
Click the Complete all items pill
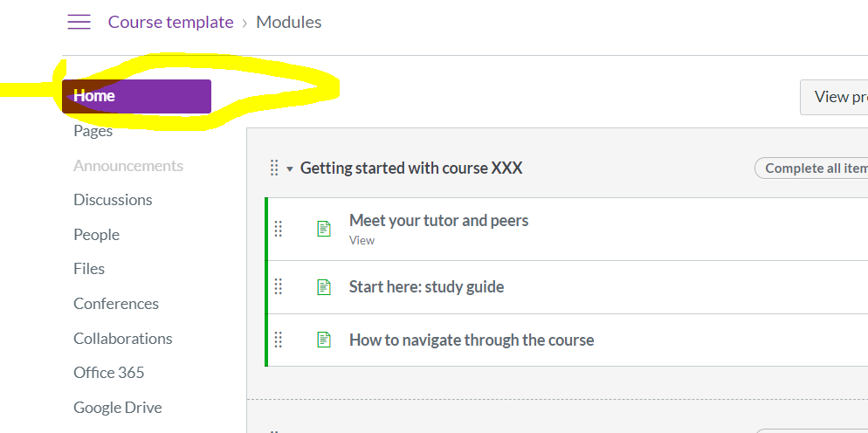point(812,168)
